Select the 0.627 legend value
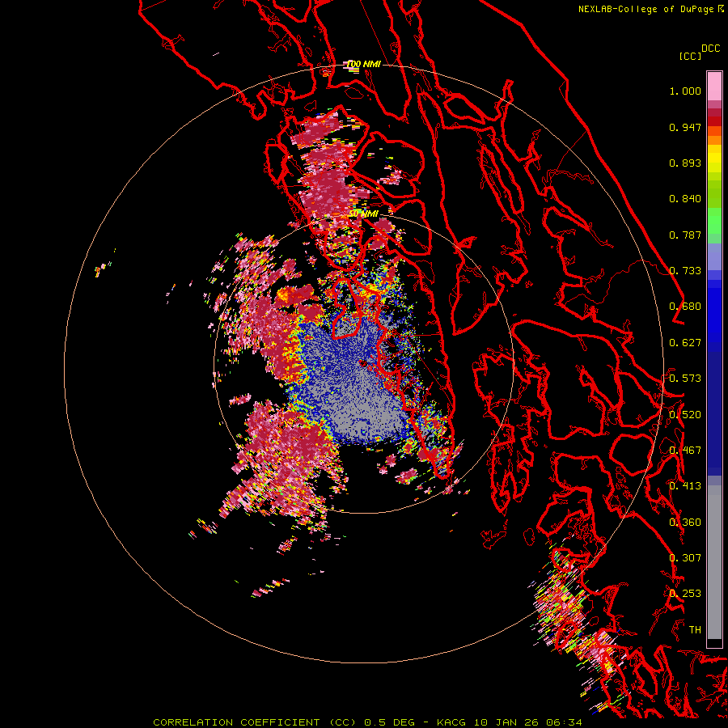728x728 pixels. coord(685,343)
